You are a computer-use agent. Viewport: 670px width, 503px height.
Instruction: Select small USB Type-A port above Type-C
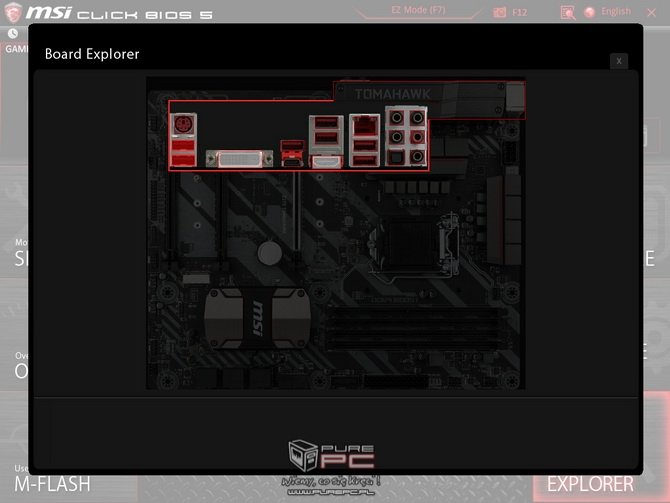click(292, 146)
